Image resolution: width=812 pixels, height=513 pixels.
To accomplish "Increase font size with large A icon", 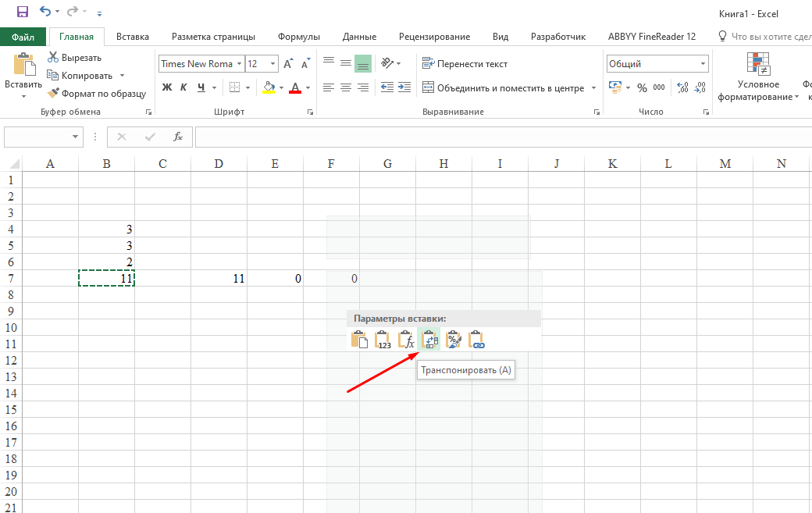I will click(288, 64).
